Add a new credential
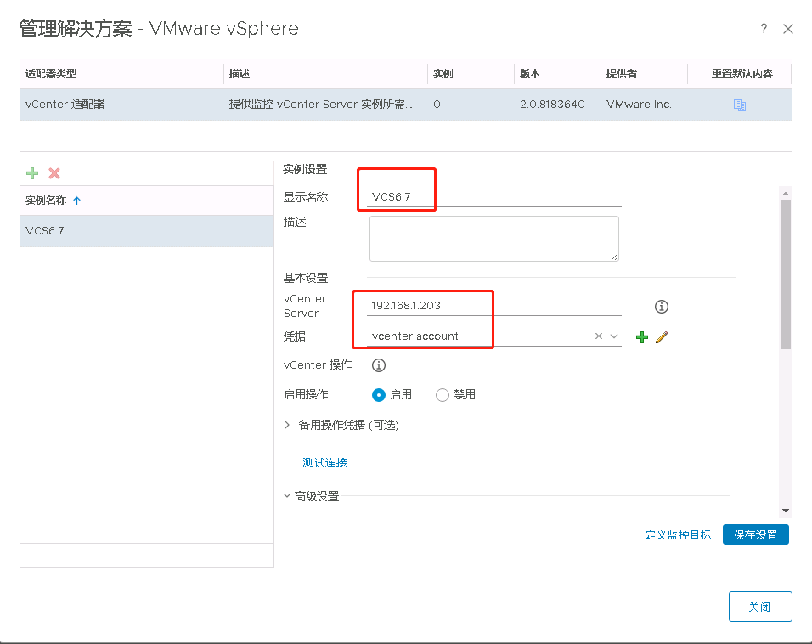Screen dimensions: 812x644 click(642, 336)
